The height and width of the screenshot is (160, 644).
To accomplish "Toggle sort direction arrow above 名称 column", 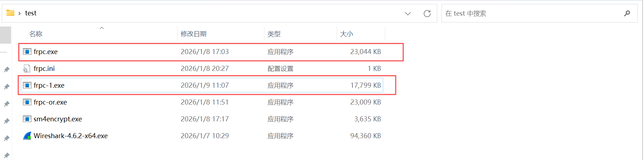I will (102, 28).
